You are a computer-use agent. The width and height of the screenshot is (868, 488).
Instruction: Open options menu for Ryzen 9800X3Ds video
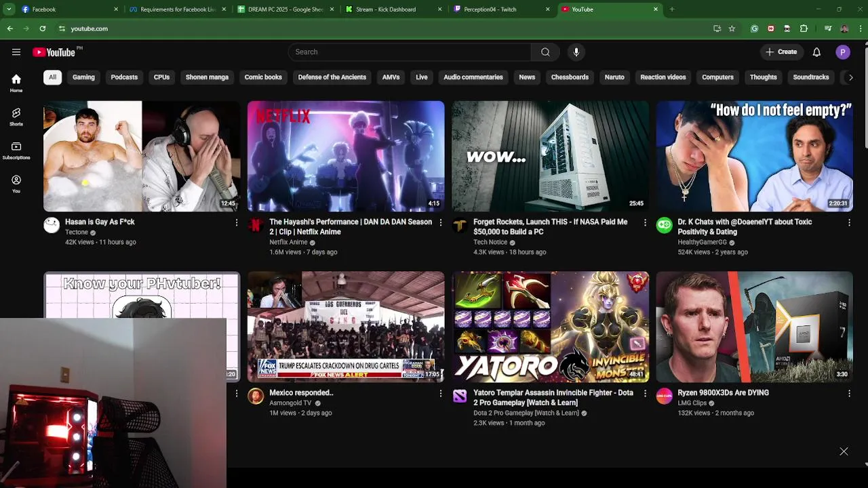point(849,393)
